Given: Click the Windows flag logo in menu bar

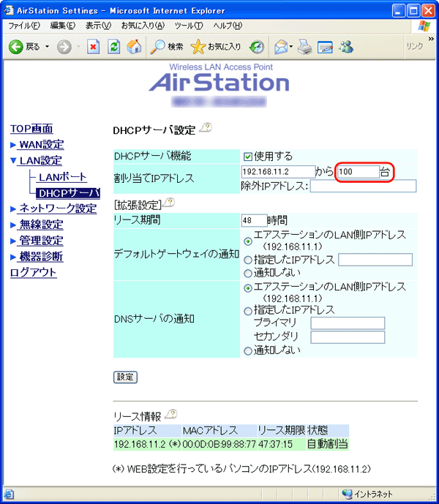Looking at the screenshot, I should (x=424, y=26).
